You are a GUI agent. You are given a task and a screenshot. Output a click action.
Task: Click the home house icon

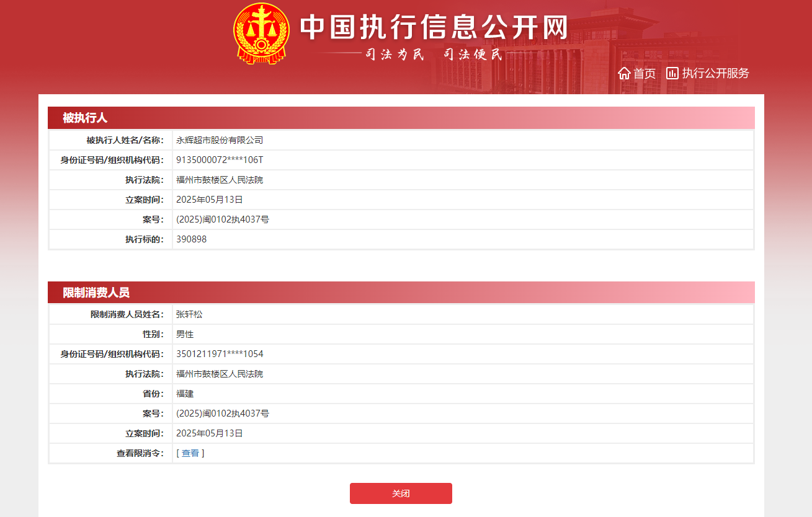pos(624,73)
